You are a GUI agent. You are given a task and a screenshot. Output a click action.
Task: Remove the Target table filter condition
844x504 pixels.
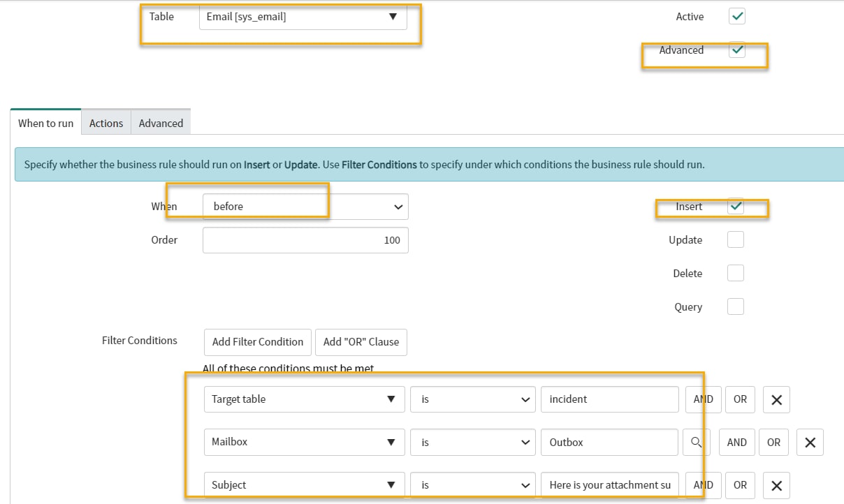click(x=776, y=399)
